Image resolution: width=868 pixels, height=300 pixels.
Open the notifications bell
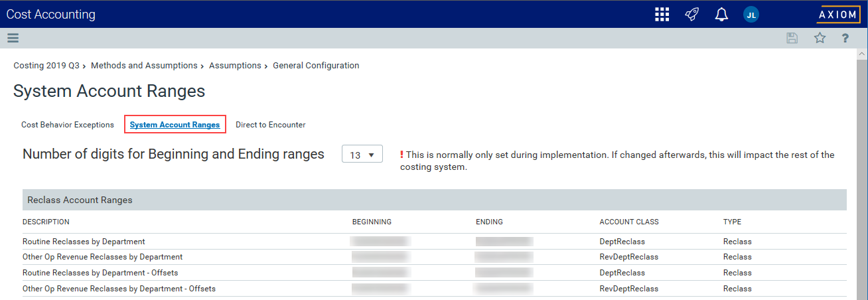point(722,15)
